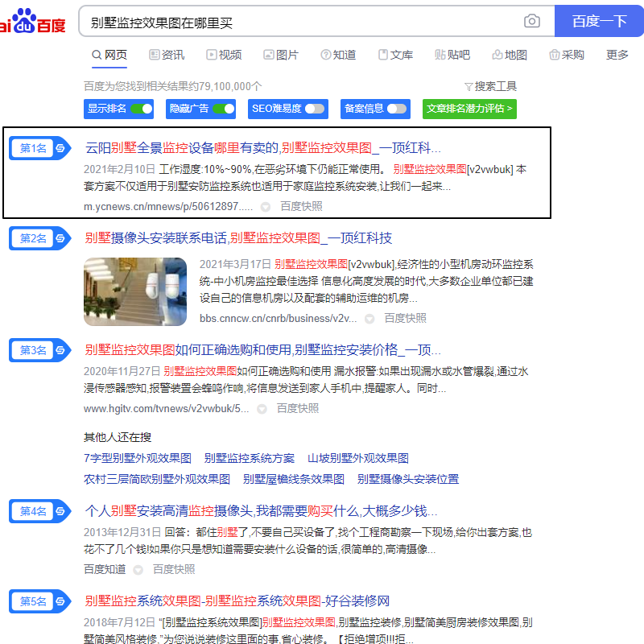Click the Baidu logo

[33, 22]
